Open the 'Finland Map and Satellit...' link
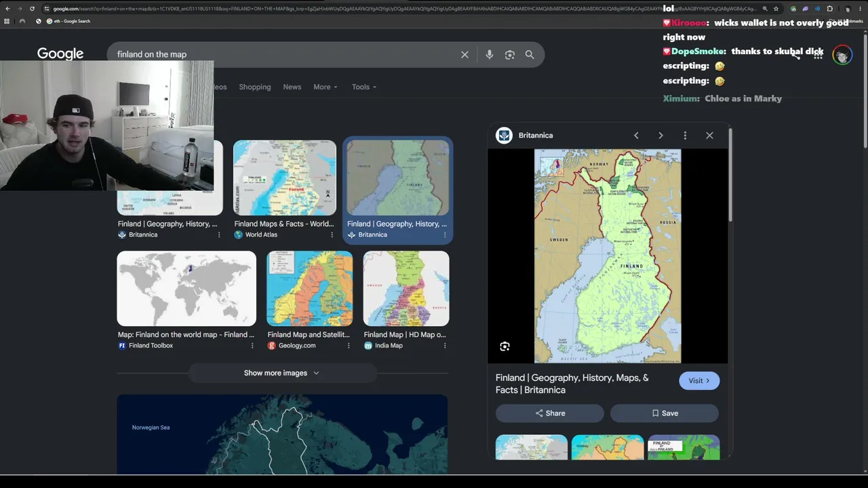Viewport: 868px width, 488px height. coord(309,335)
